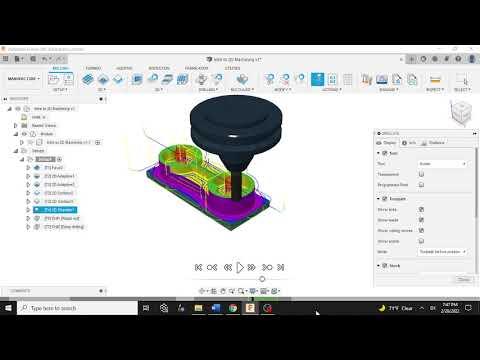The image size is (480, 360).
Task: Collapse the Toolpath section triangle
Action: [x=378, y=199]
